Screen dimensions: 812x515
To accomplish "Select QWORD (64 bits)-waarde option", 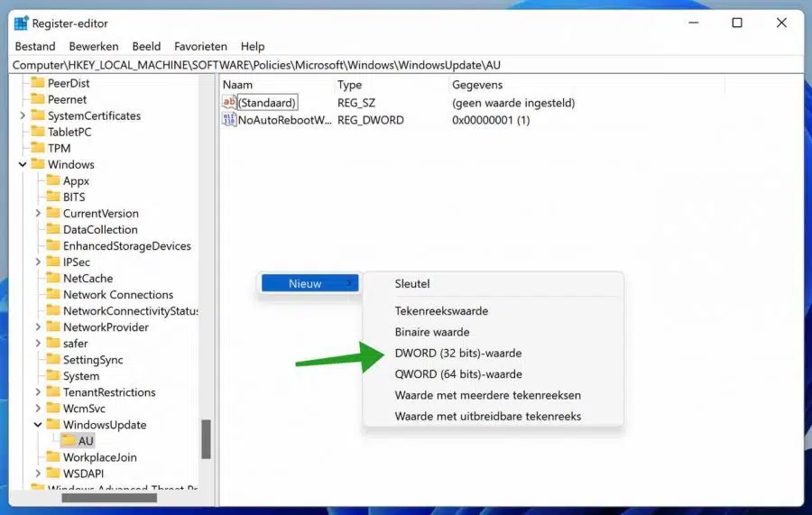I will point(494,373).
